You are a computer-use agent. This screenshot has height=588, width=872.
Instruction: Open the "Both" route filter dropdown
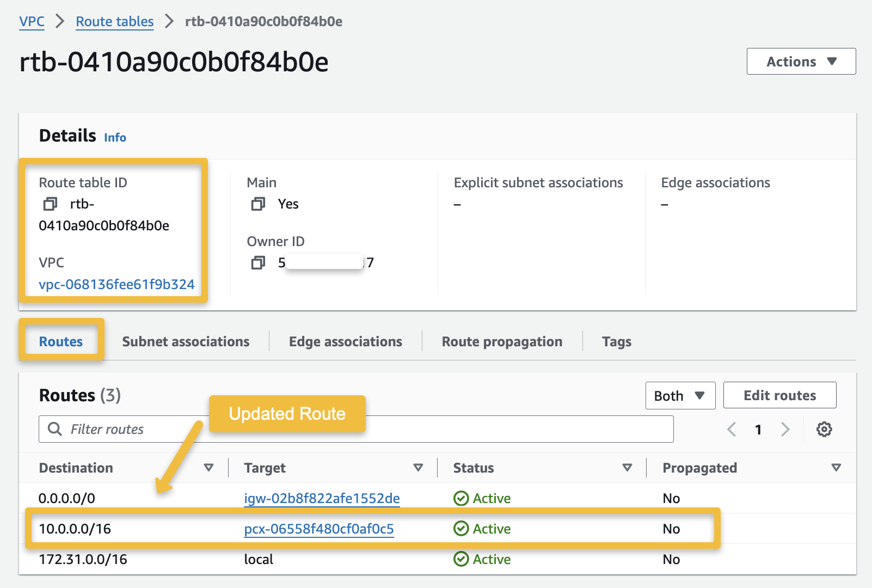[680, 395]
